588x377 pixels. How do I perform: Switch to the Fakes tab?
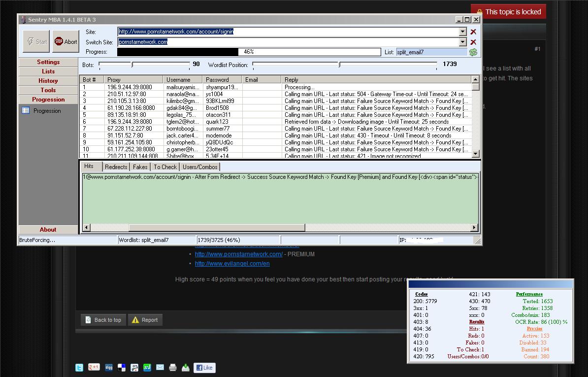[x=140, y=167]
